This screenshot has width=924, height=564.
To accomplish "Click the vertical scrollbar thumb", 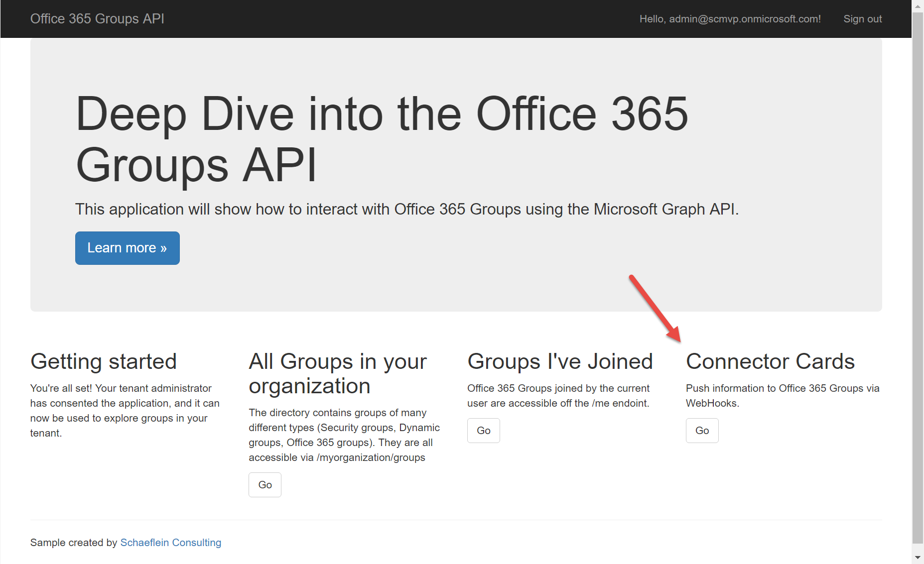I will click(918, 278).
